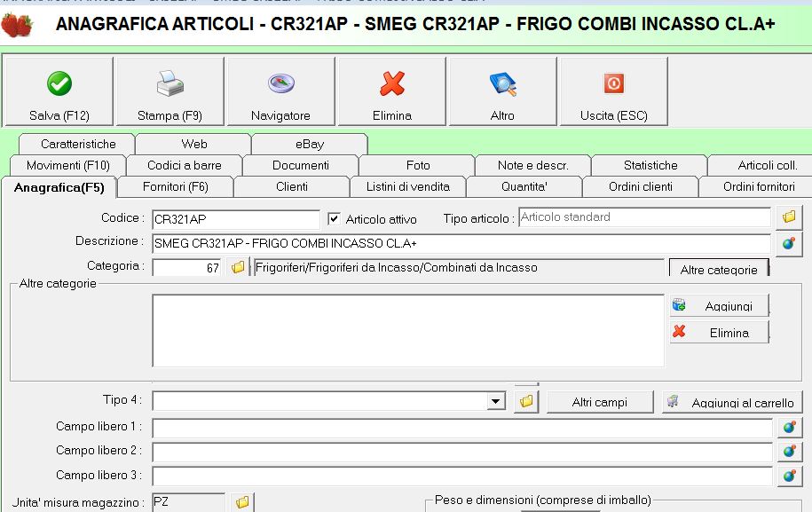Open the Altro magnifier button
This screenshot has width=812, height=512.
coord(502,91)
